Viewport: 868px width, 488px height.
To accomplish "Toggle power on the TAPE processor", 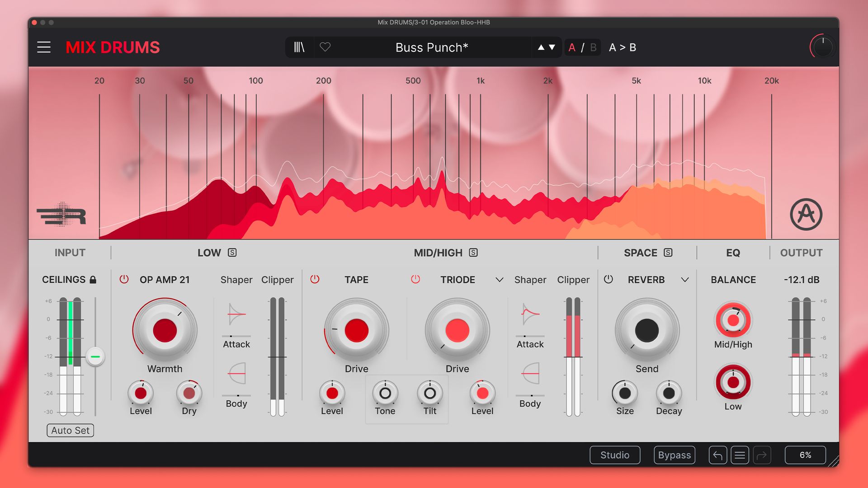I will [315, 279].
